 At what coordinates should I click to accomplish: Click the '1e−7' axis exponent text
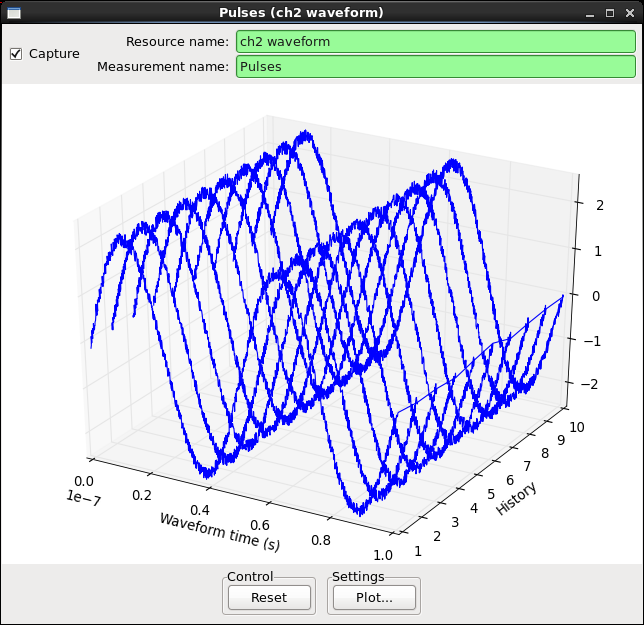(x=83, y=498)
